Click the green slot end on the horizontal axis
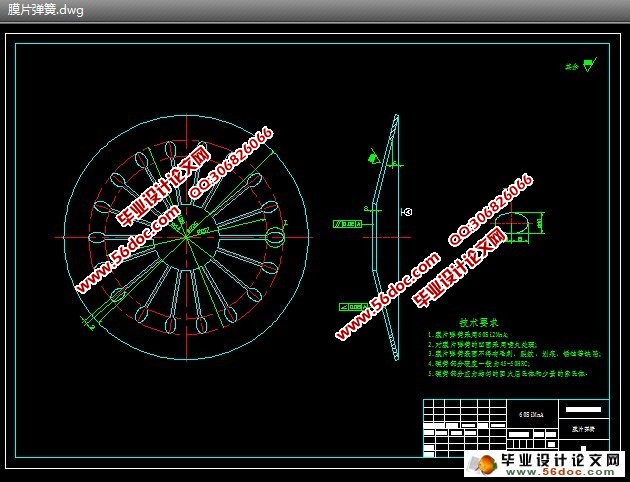630x482 pixels. [276, 237]
